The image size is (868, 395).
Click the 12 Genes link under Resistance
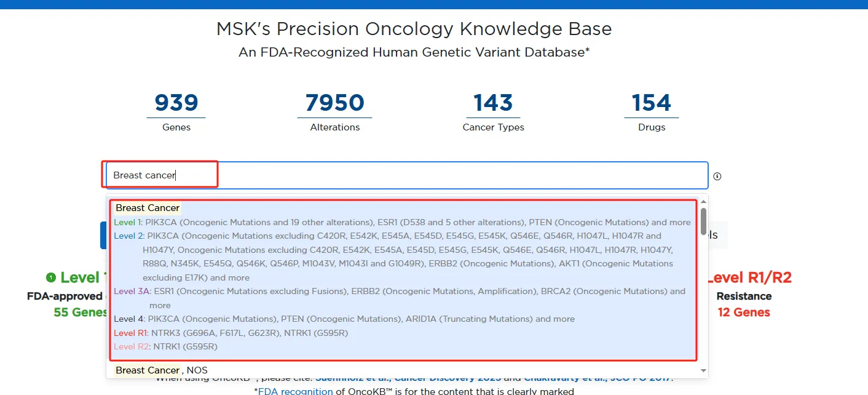click(744, 312)
